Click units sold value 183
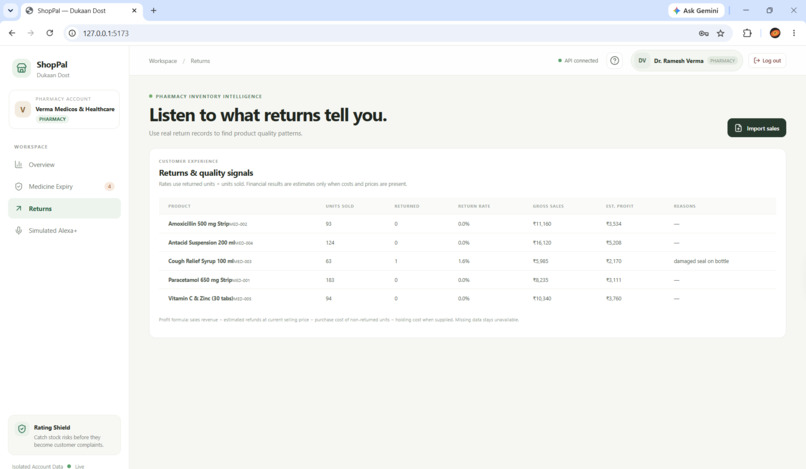 pos(330,280)
